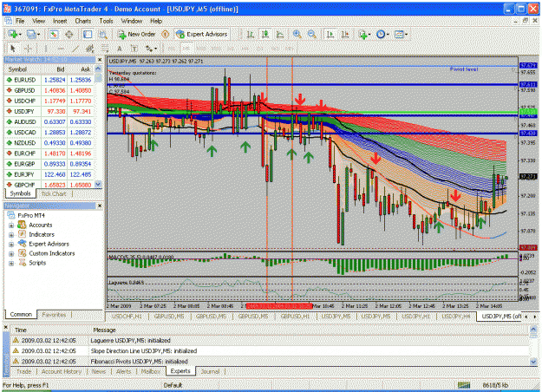Toggle the Market Watch window icon
Image resolution: width=542 pixels, height=392 pixels.
point(54,34)
